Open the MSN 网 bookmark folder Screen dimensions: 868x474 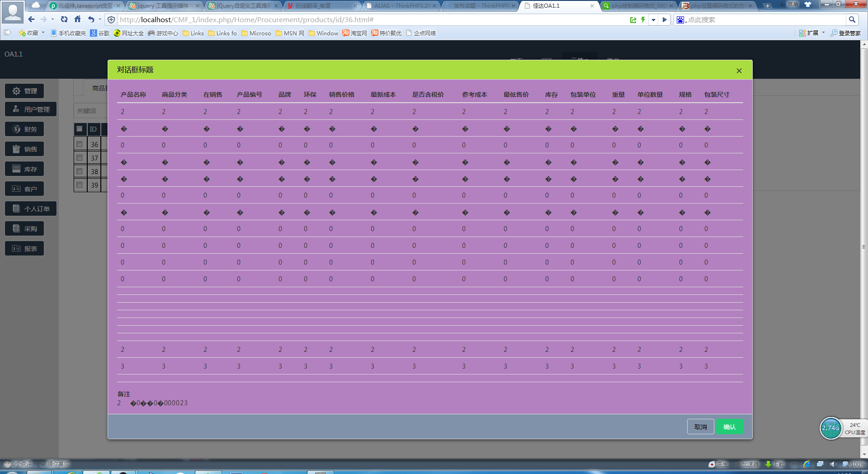[290, 33]
